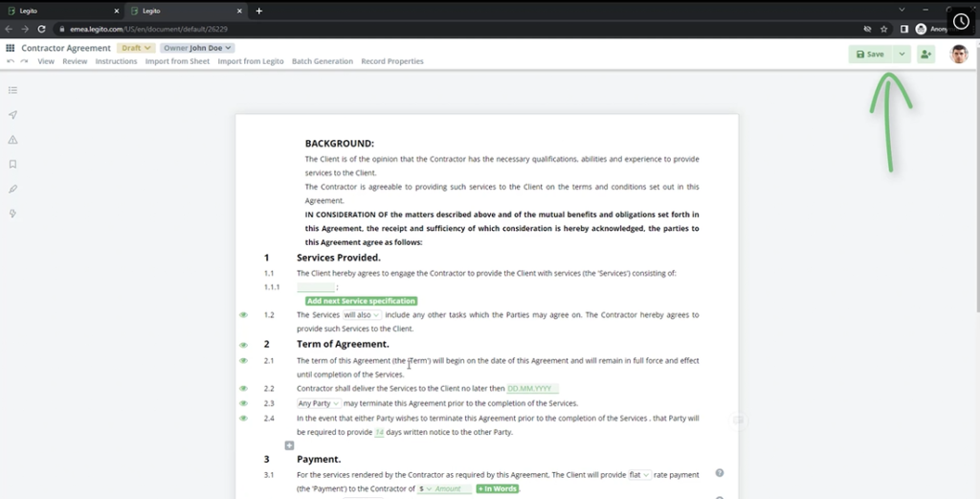
Task: Toggle eye visibility for clause 2.4
Action: click(244, 419)
